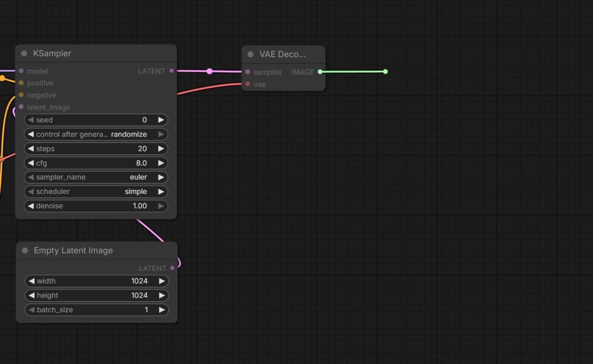
Task: Open the scheduler simple dropdown
Action: [96, 192]
